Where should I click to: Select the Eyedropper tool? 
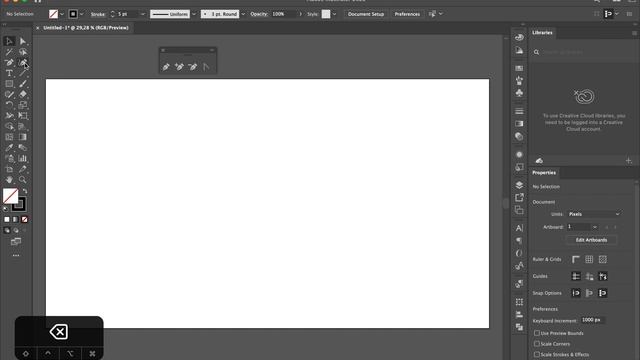pyautogui.click(x=9, y=148)
